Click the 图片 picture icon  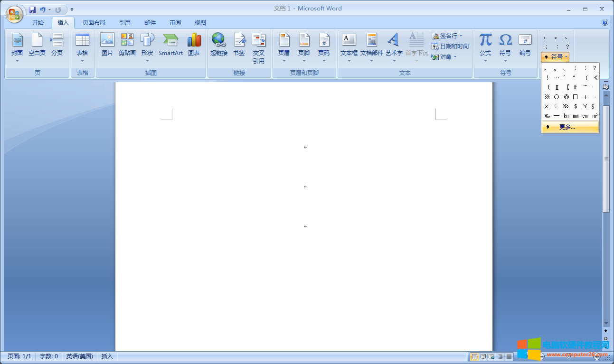[107, 45]
